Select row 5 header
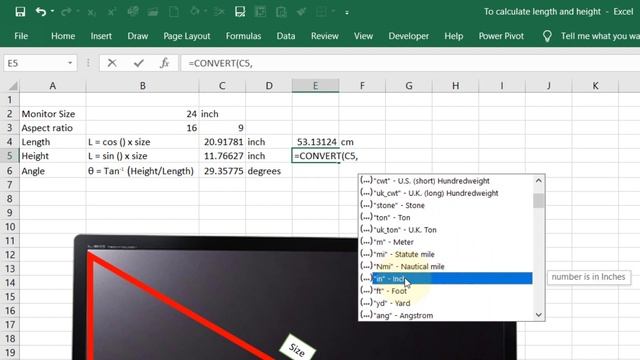 pos(10,156)
